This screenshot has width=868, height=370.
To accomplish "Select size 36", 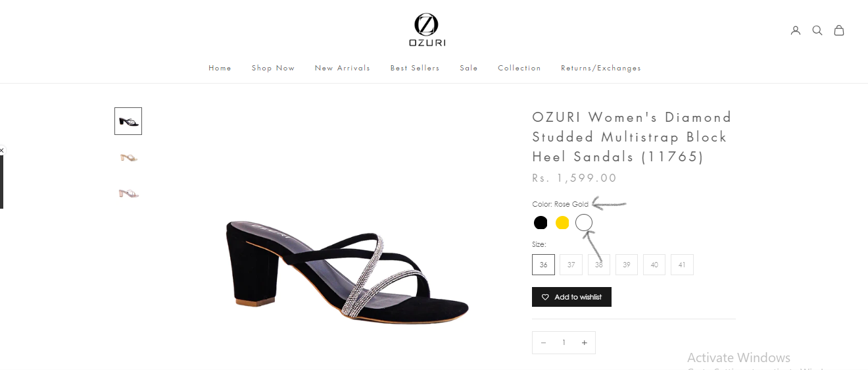I will click(543, 265).
